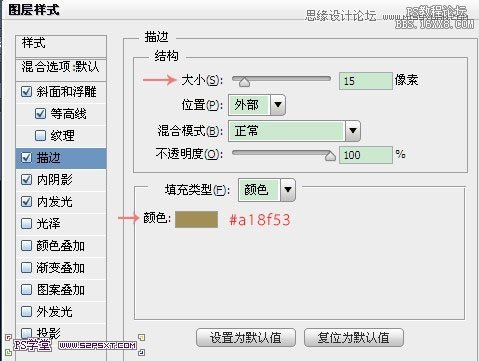
Task: Turn on the 渐变叠加 checkbox
Action: point(26,268)
